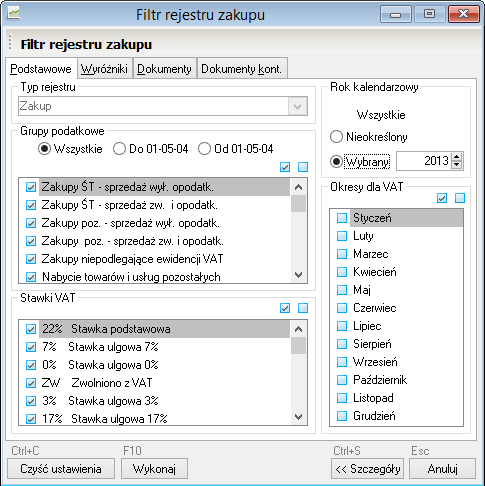Select the Nieokreślony calendar year option
This screenshot has height=486, width=485.
pyautogui.click(x=336, y=137)
